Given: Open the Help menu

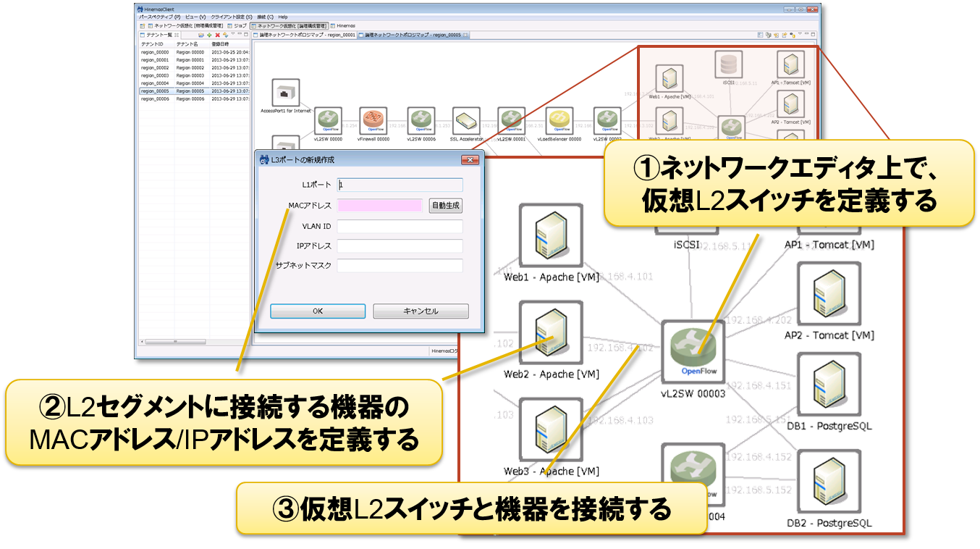Looking at the screenshot, I should (283, 17).
